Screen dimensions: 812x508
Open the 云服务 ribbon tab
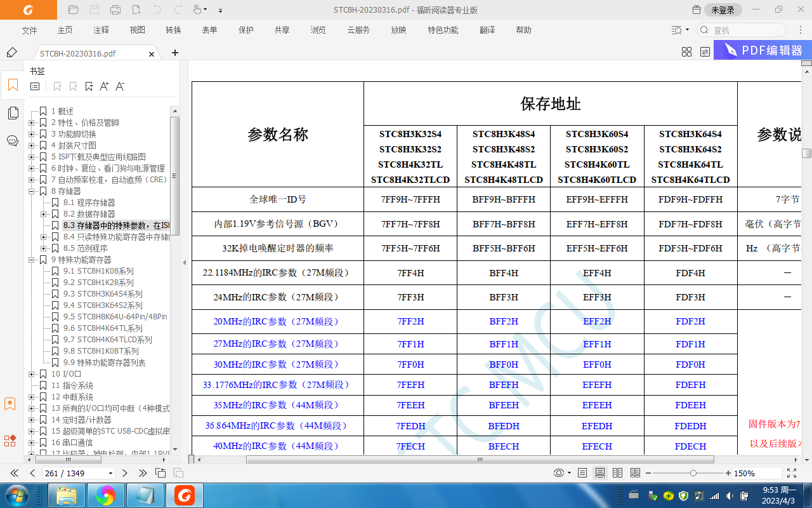pos(358,30)
